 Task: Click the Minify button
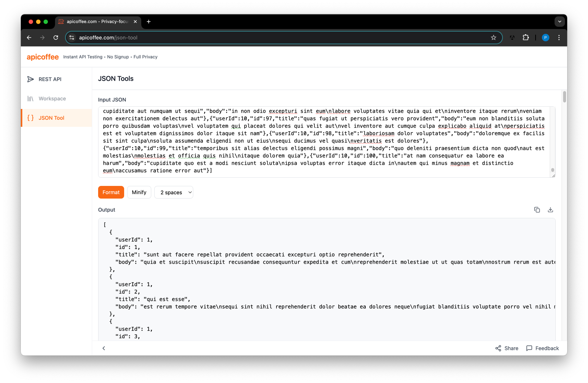pos(139,192)
